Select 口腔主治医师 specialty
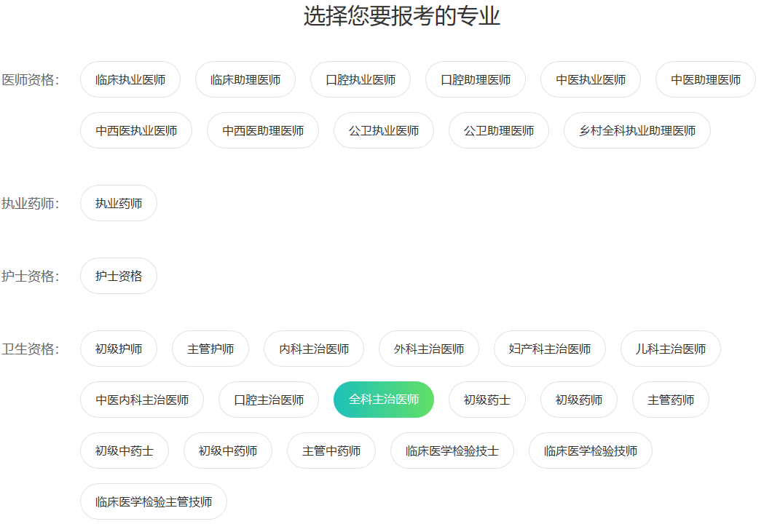The image size is (764, 532). [x=269, y=400]
